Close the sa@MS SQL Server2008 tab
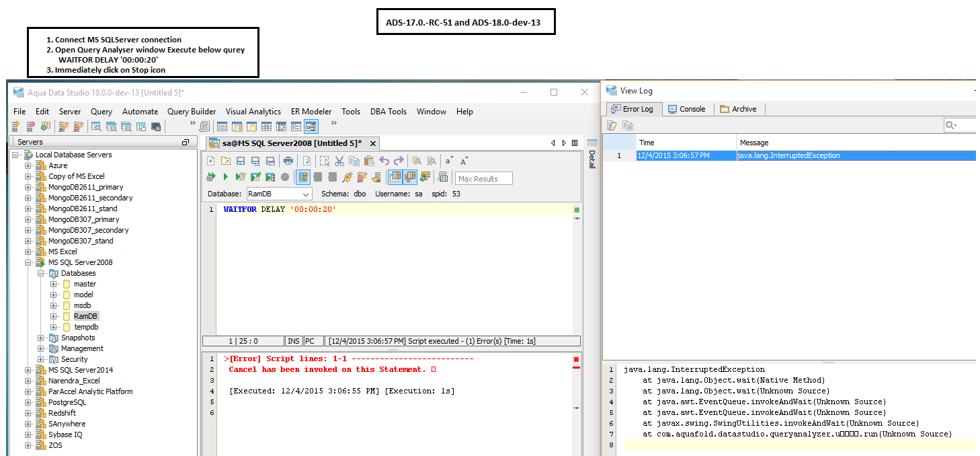Screen dimensions: 980x456 pos(373,143)
